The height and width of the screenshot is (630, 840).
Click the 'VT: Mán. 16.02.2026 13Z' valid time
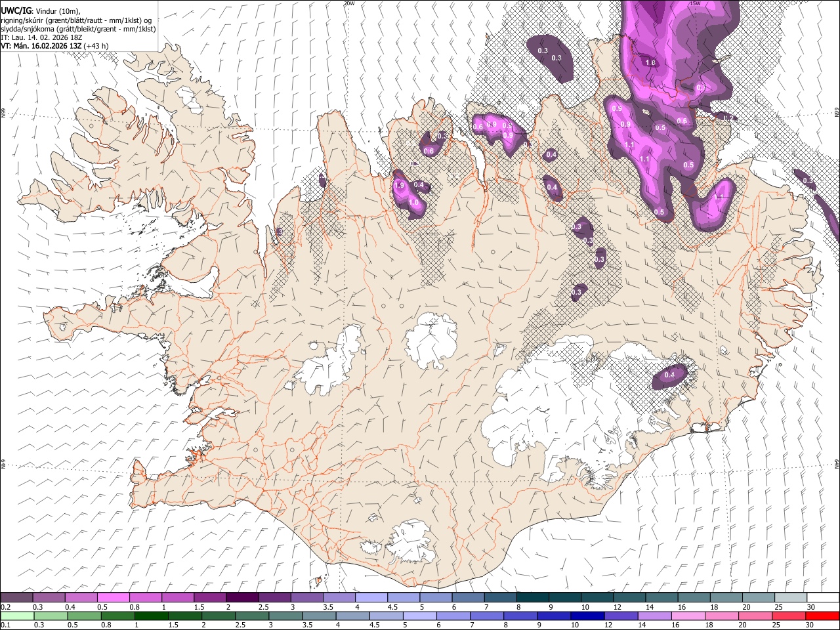(x=41, y=46)
